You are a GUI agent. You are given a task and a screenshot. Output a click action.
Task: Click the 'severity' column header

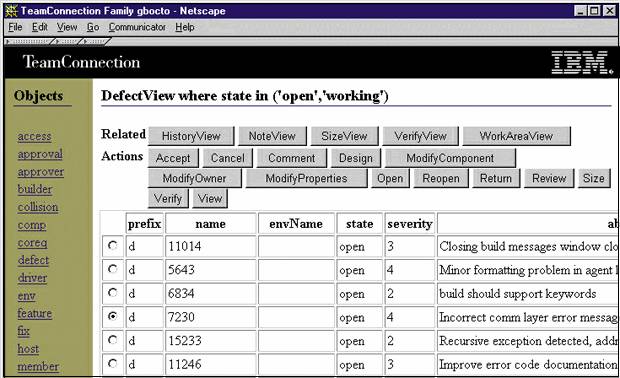point(410,224)
